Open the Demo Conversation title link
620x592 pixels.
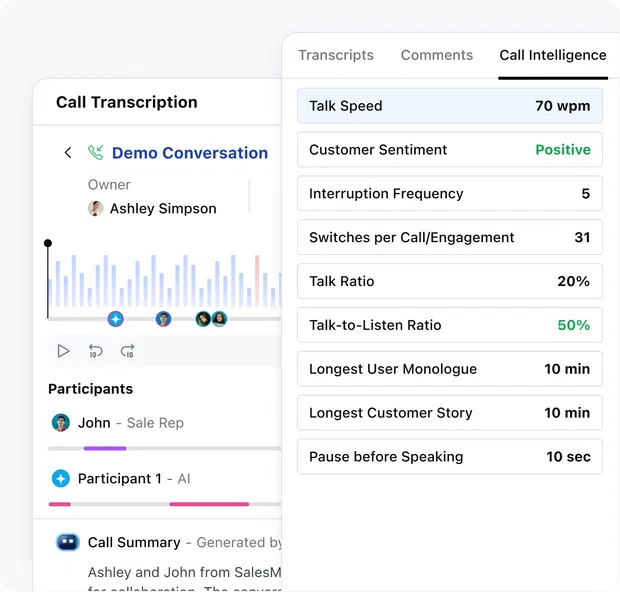coord(189,153)
